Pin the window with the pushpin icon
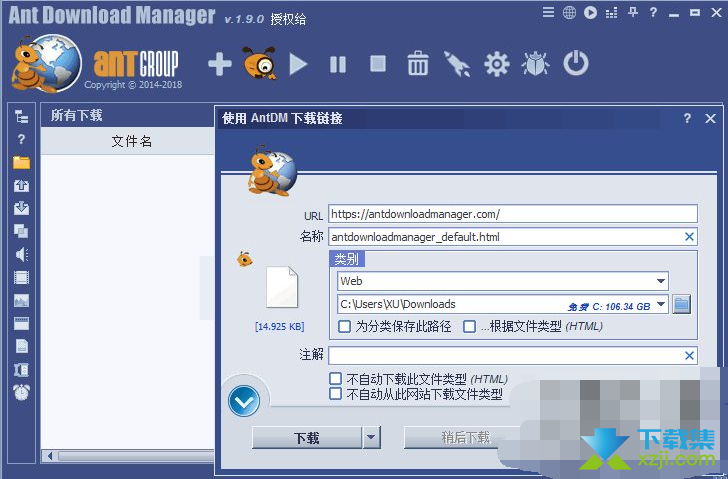The image size is (728, 479). 632,13
